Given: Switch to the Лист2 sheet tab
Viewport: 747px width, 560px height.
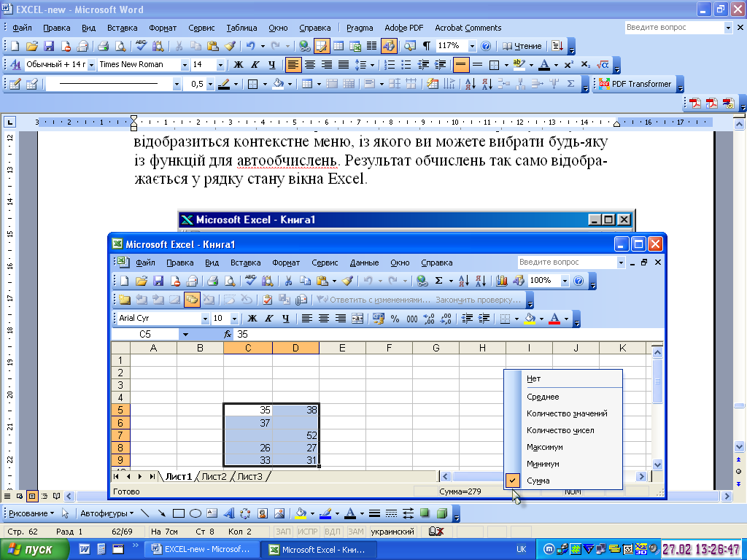Looking at the screenshot, I should coord(214,477).
